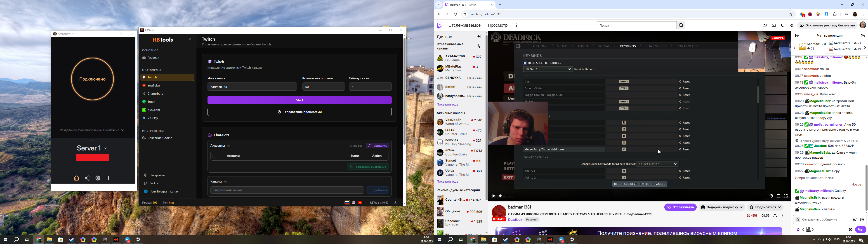
Task: Click the purple Start button
Action: [x=299, y=100]
